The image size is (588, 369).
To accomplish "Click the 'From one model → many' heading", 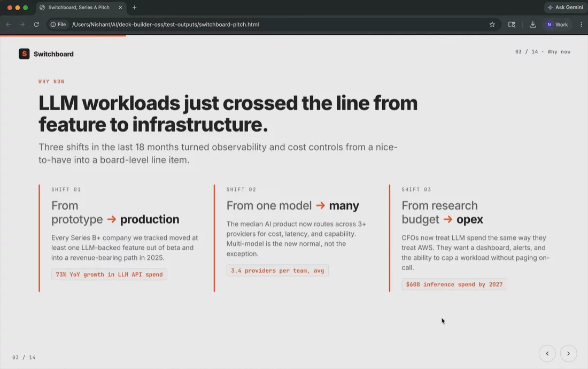I will pyautogui.click(x=292, y=205).
